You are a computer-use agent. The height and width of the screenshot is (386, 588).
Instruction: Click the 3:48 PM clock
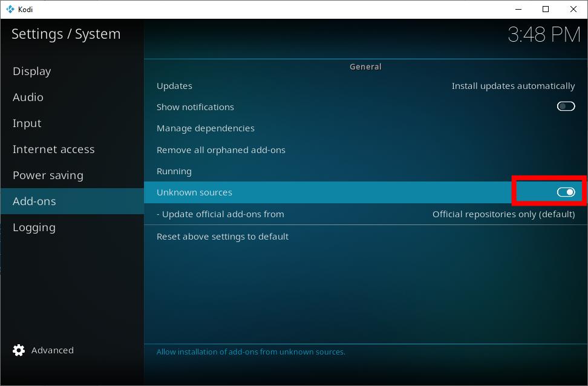(544, 35)
